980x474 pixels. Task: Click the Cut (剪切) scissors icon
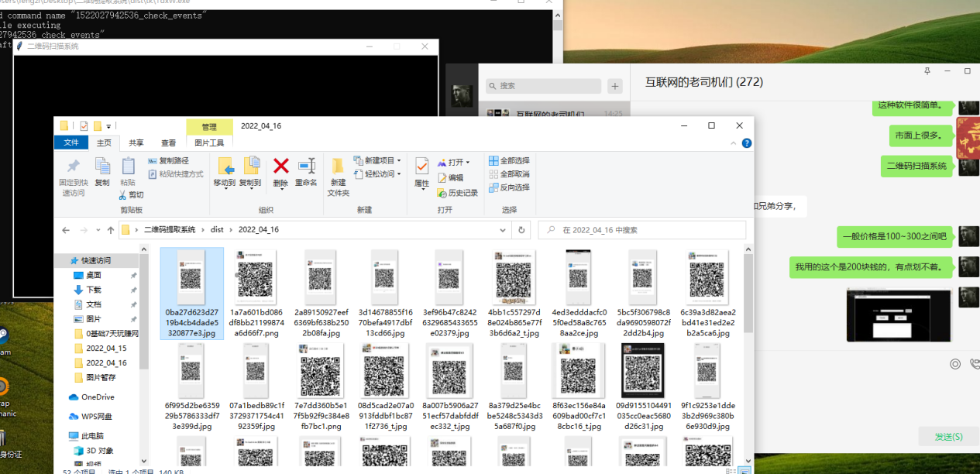coord(124,194)
